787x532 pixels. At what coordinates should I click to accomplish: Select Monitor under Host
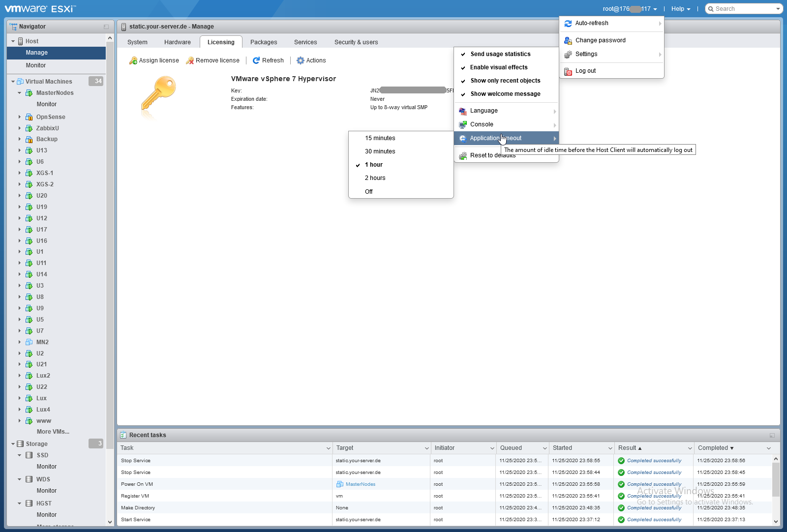click(x=56, y=65)
